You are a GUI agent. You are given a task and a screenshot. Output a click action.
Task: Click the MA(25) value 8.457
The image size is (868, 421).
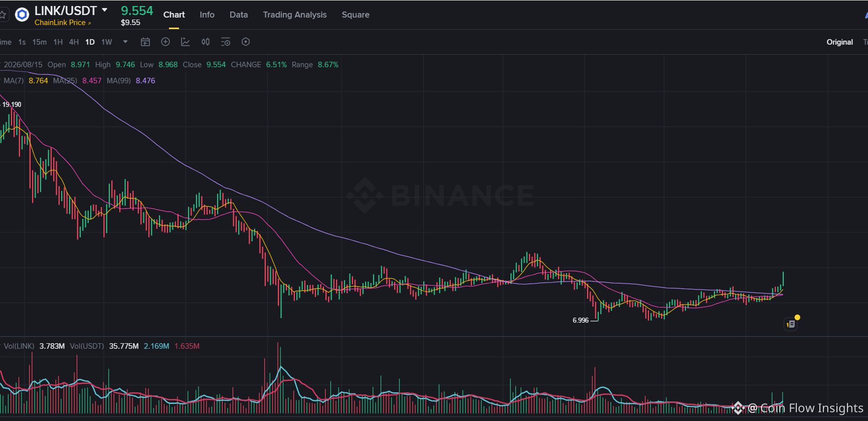92,81
